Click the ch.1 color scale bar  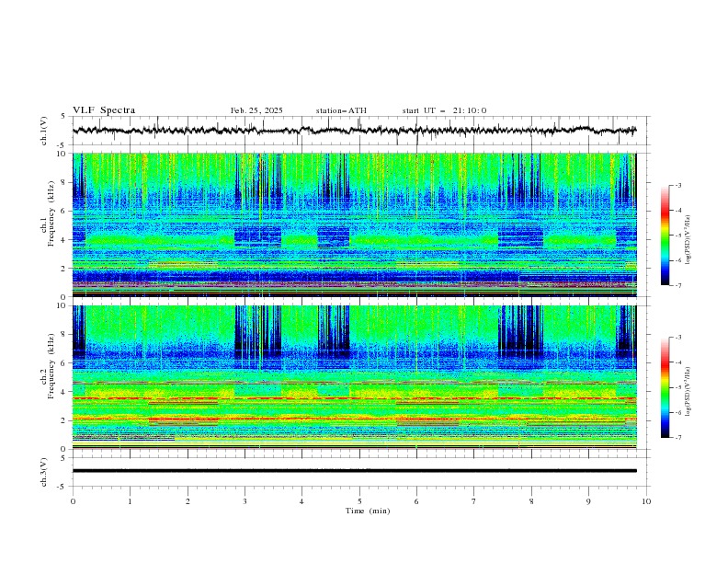(665, 236)
